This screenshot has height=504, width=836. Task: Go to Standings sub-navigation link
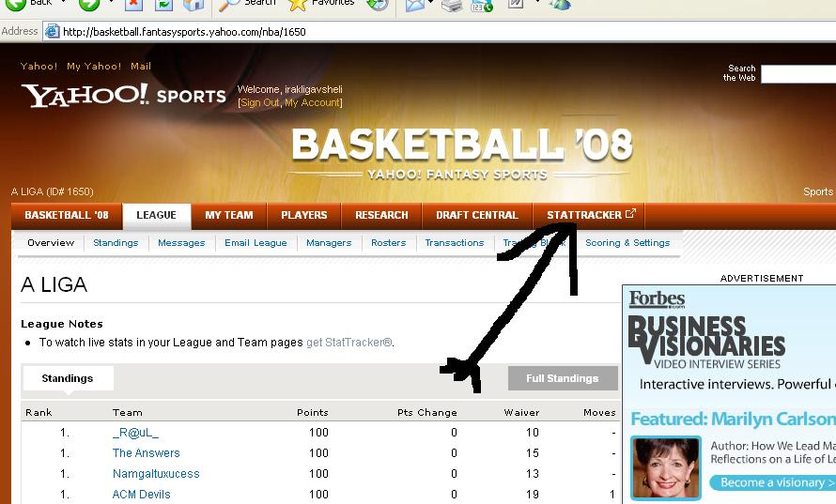116,243
